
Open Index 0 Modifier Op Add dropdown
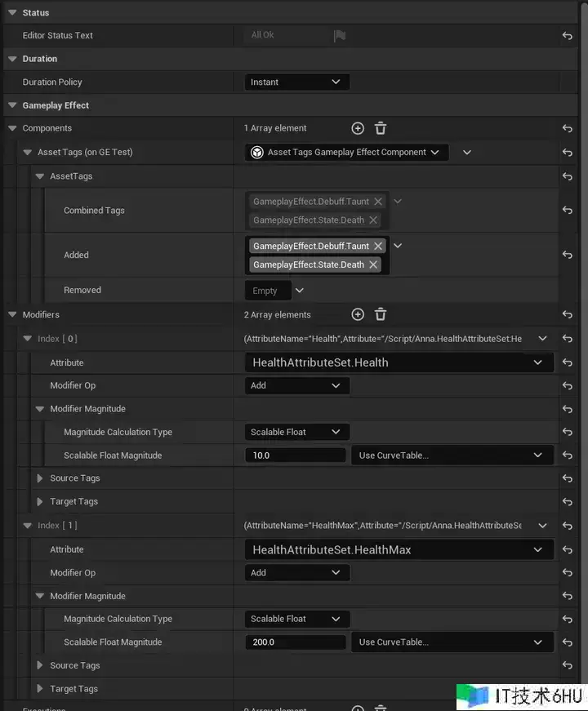pos(296,385)
